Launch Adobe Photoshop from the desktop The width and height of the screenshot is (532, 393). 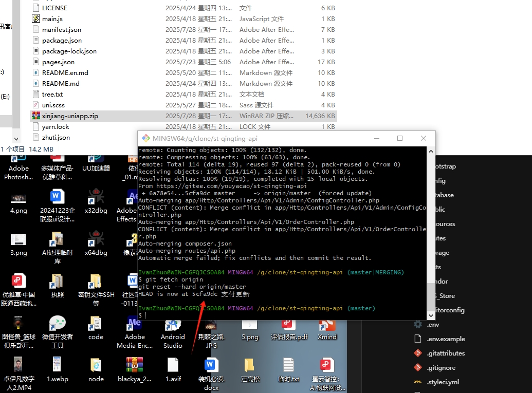(x=18, y=164)
